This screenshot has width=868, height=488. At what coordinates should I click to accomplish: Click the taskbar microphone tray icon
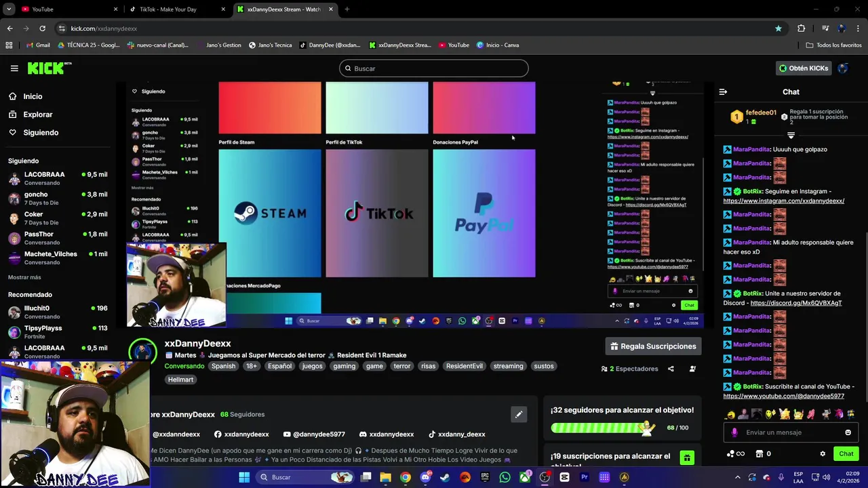tap(781, 477)
